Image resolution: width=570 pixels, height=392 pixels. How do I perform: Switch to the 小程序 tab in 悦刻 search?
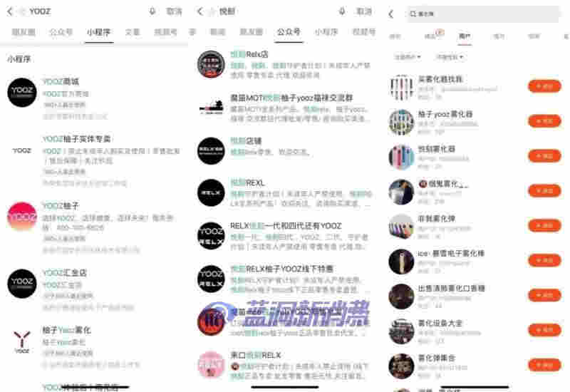click(x=326, y=32)
